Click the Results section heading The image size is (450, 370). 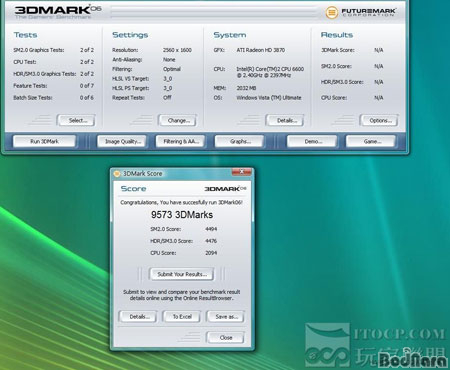337,35
